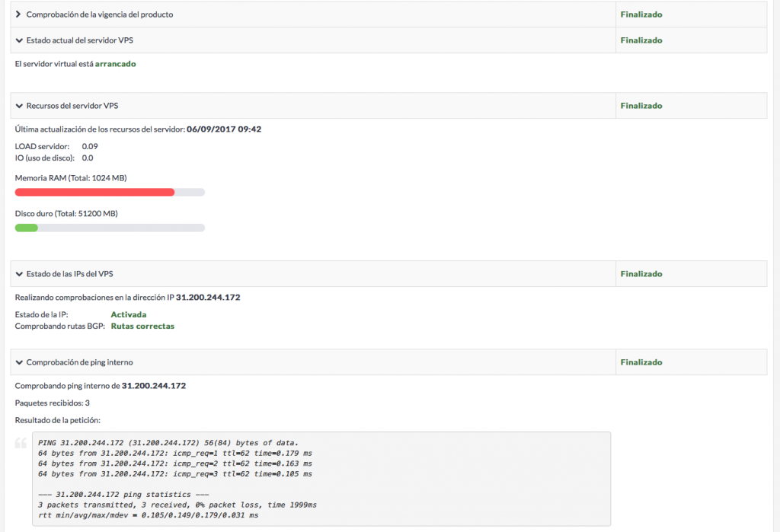Viewport: 780px width, 532px height.
Task: Collapse the Recursos del servidor VPS chevron
Action: (x=18, y=106)
